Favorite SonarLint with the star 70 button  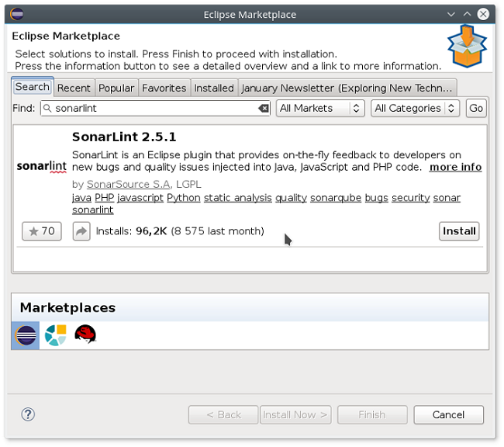click(42, 231)
